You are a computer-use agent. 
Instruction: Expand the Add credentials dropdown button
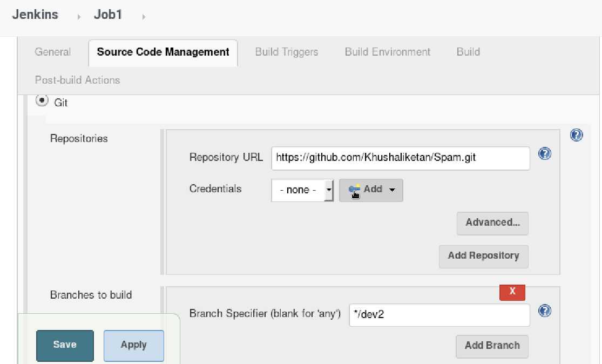tap(371, 190)
